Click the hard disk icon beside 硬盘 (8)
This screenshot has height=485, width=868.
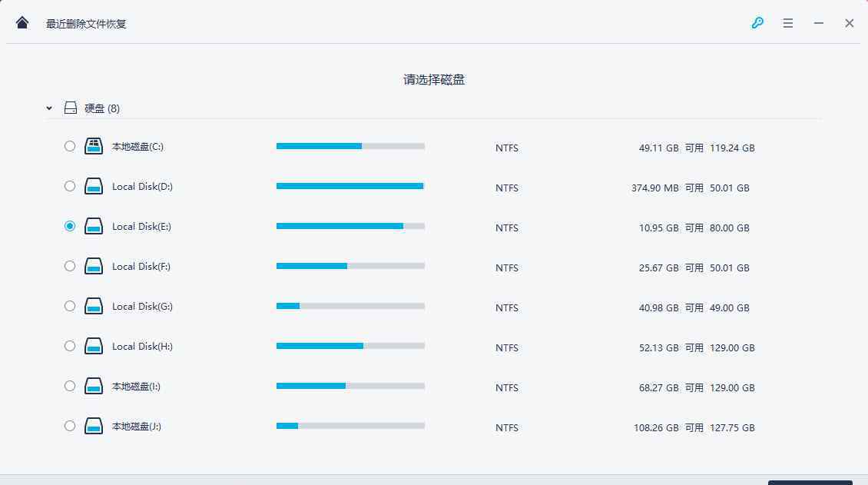(x=71, y=108)
